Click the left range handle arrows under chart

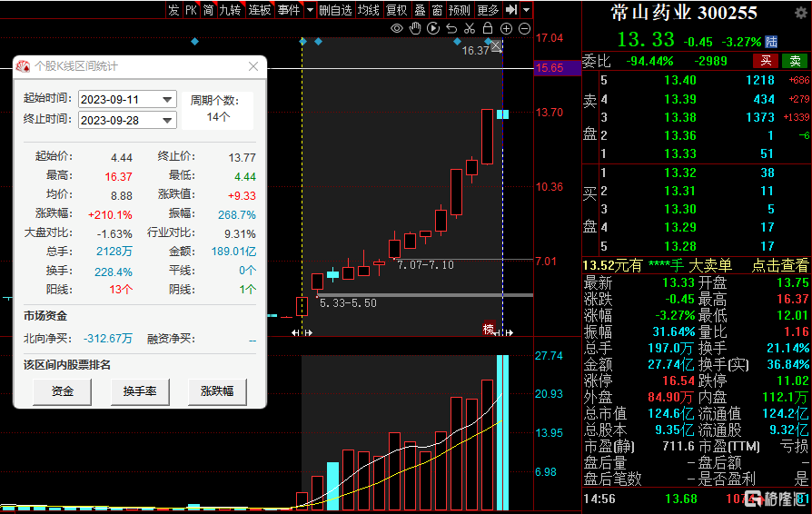tap(302, 332)
